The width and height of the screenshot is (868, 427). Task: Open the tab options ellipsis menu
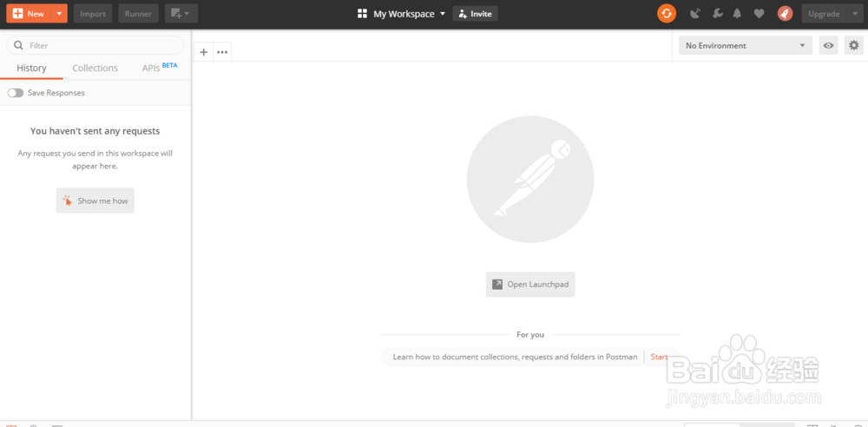(222, 52)
